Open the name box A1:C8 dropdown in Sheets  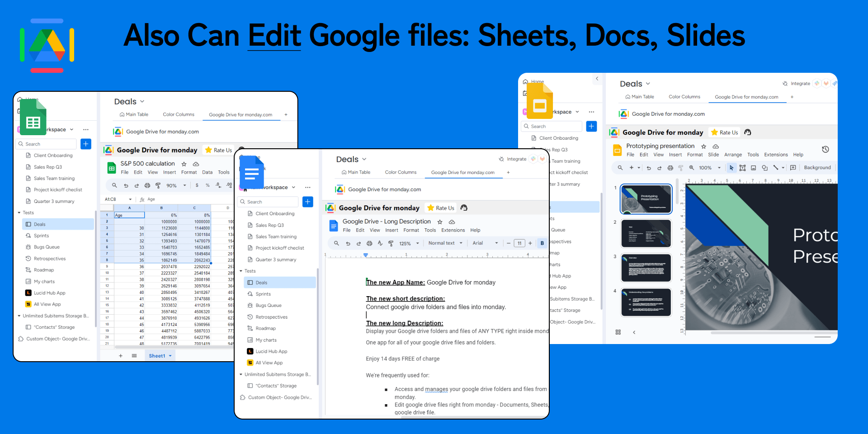[130, 199]
